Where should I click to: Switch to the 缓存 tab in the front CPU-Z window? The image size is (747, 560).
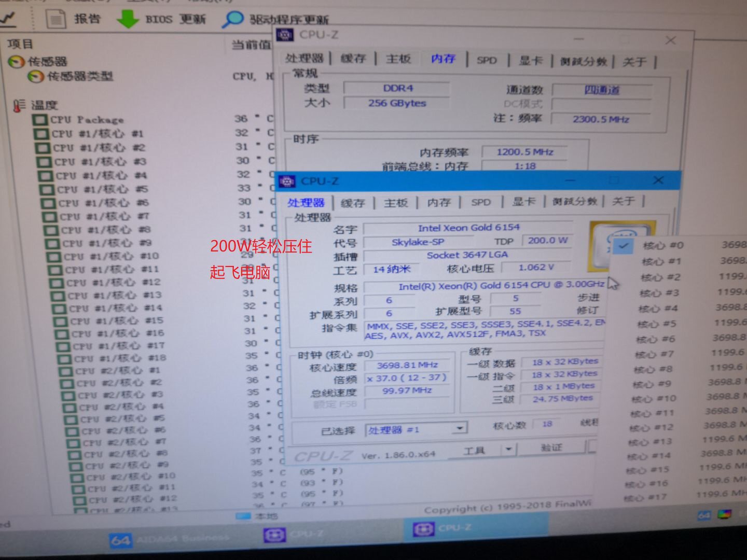[x=353, y=203]
